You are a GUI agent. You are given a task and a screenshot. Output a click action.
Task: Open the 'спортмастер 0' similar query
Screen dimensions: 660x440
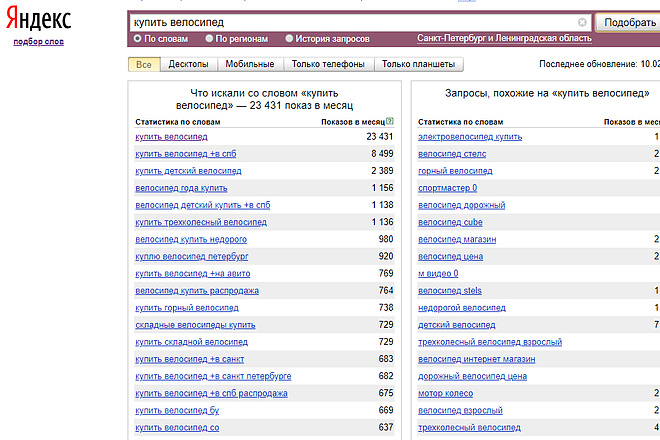(447, 188)
